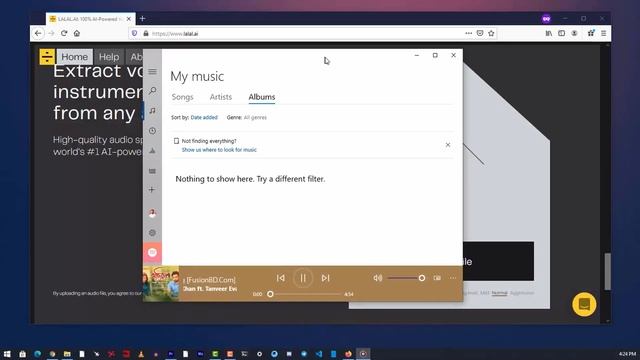This screenshot has width=640, height=360.
Task: Open a new Firefox tab
Action: point(142,19)
